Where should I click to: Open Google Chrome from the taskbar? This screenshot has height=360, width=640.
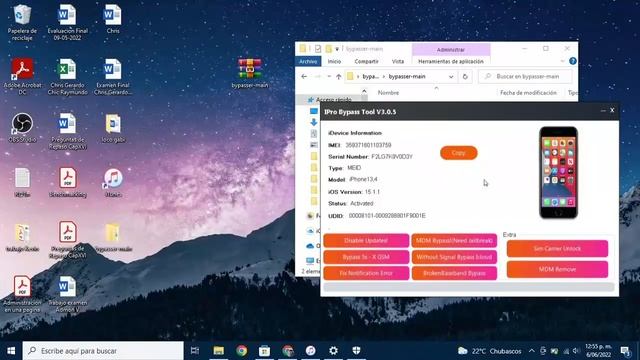tap(242, 351)
